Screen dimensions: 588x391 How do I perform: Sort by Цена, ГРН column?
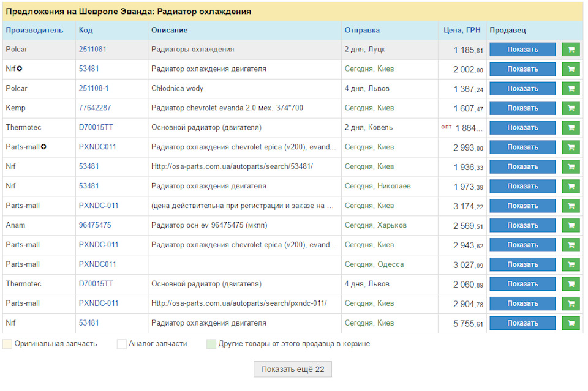[x=462, y=31]
